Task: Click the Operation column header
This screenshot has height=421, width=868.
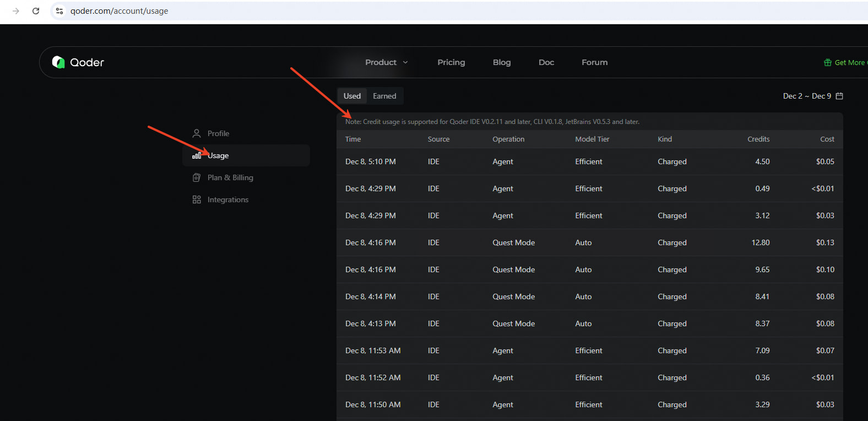Action: [508, 139]
